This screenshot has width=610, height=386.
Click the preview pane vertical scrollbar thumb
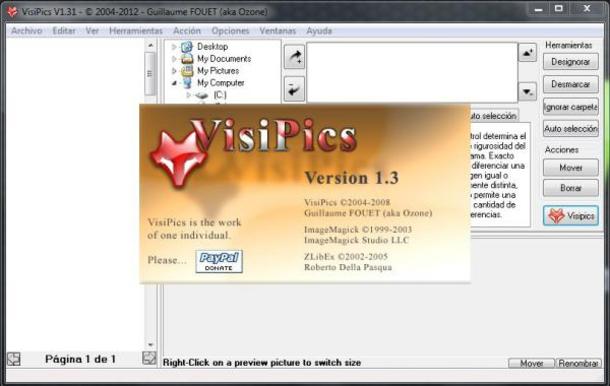coord(150,74)
